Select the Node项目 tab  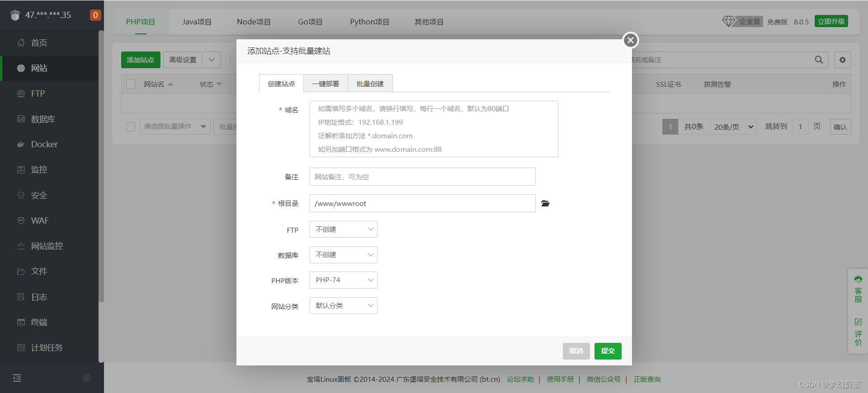[x=254, y=22]
